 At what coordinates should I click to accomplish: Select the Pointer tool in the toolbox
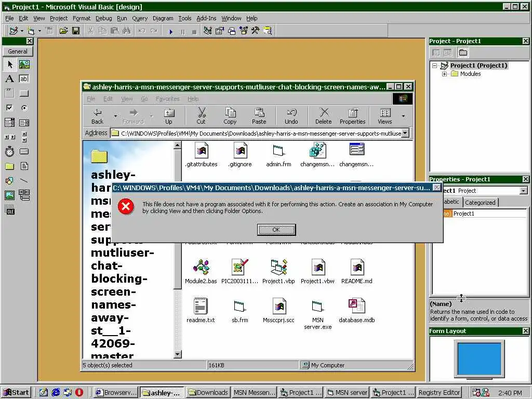[10, 64]
